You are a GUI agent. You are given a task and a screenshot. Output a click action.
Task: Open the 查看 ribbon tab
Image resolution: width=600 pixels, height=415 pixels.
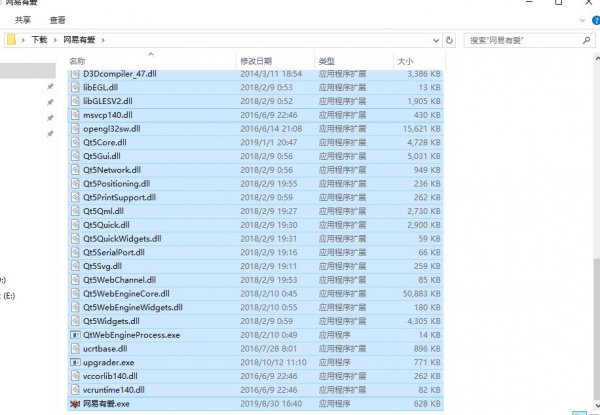click(x=57, y=20)
